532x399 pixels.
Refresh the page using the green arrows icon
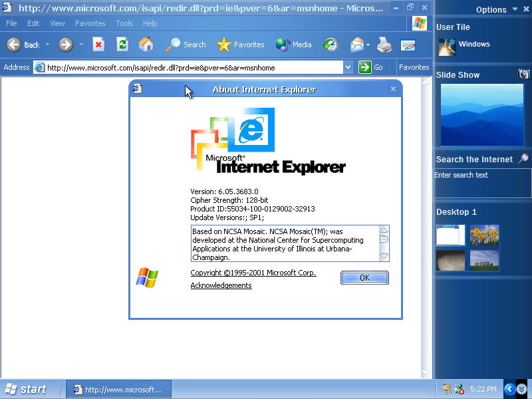(x=122, y=45)
